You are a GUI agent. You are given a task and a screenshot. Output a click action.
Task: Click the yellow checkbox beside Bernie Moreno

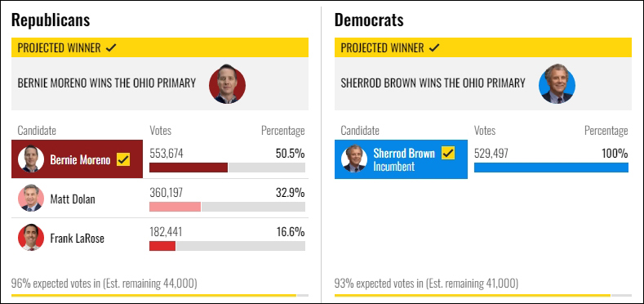point(123,159)
